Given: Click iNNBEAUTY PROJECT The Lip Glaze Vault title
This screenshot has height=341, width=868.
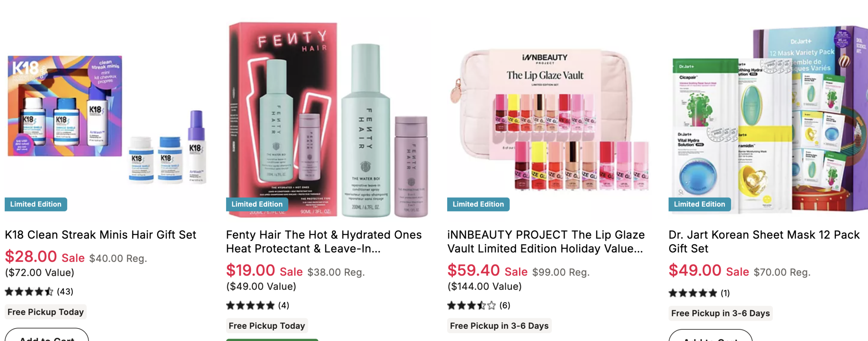Looking at the screenshot, I should 546,241.
